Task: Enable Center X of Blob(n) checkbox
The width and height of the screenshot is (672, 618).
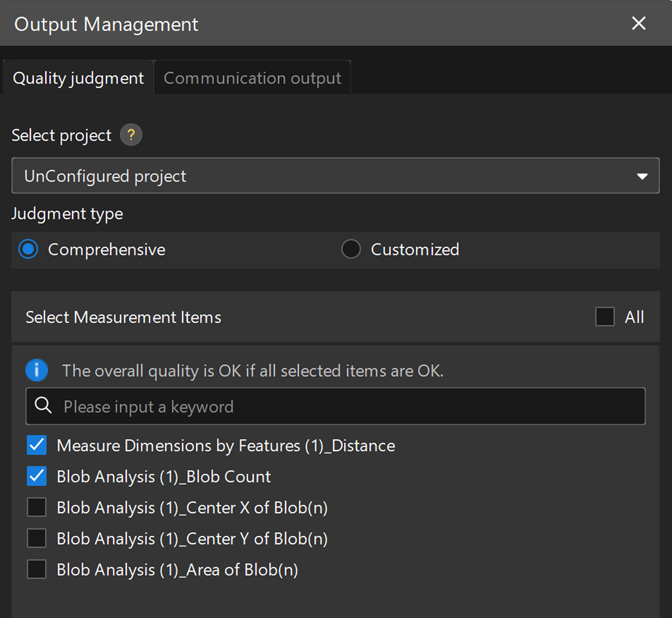Action: 37,507
